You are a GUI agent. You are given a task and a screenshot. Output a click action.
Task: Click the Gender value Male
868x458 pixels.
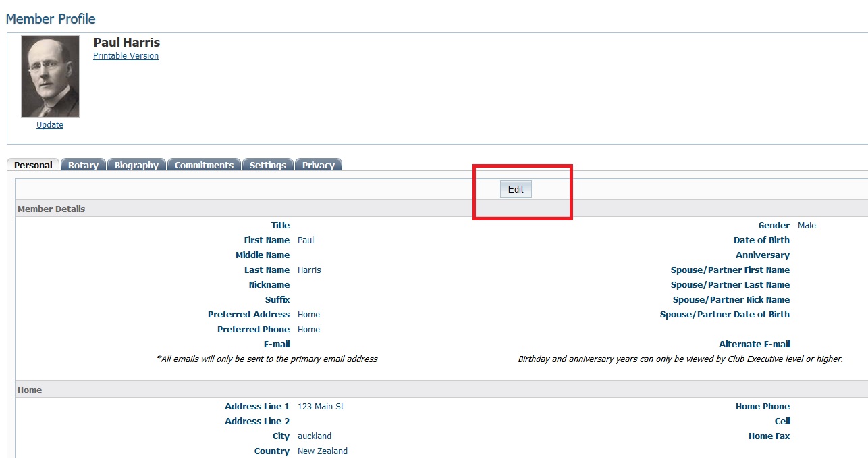tap(807, 226)
